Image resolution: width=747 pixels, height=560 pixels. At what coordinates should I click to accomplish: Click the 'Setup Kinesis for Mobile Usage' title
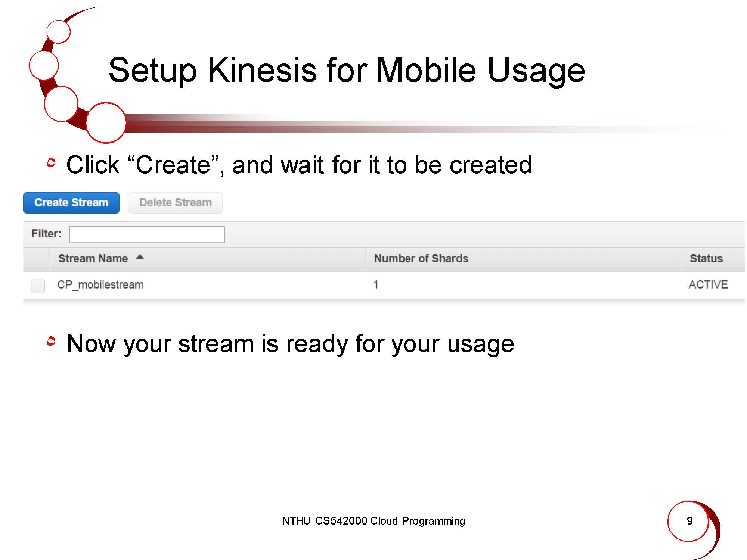click(346, 70)
